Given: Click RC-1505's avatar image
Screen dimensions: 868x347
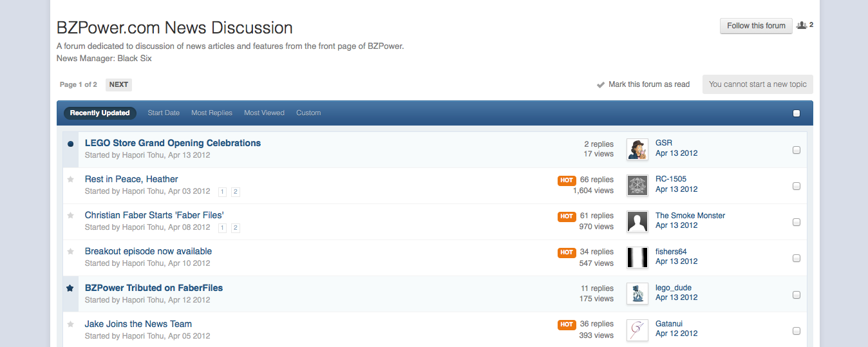Looking at the screenshot, I should (637, 185).
